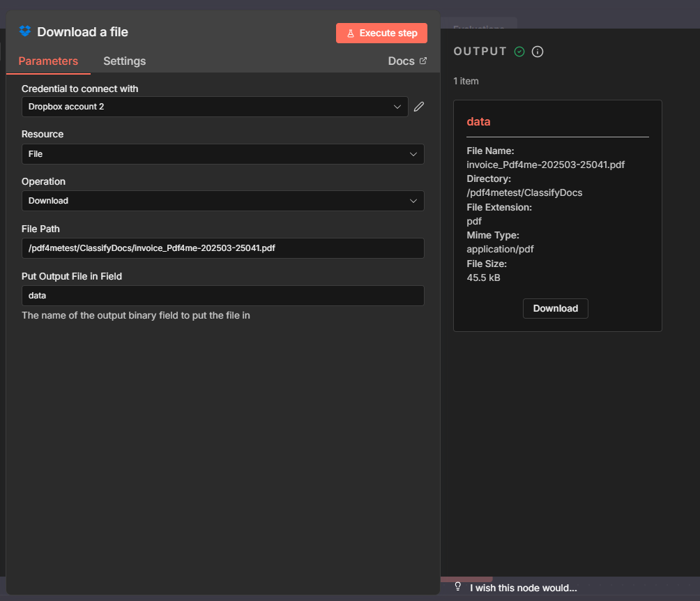Click the pencil icon to edit credential
This screenshot has width=700, height=601.
(418, 107)
